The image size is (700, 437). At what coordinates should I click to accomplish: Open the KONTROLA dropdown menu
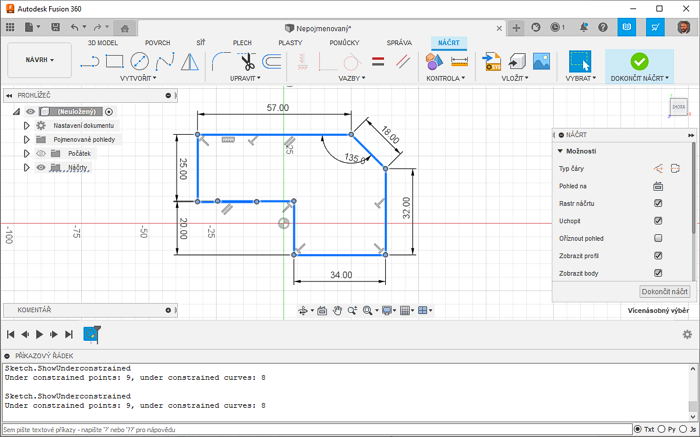(446, 78)
